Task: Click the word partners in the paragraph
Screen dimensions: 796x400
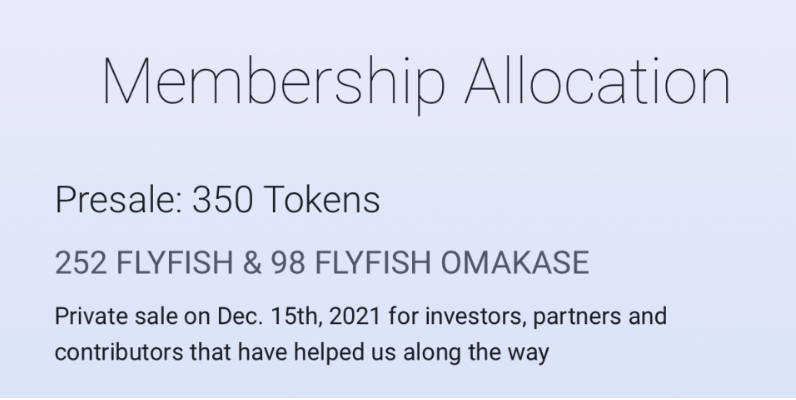Action: [576, 318]
